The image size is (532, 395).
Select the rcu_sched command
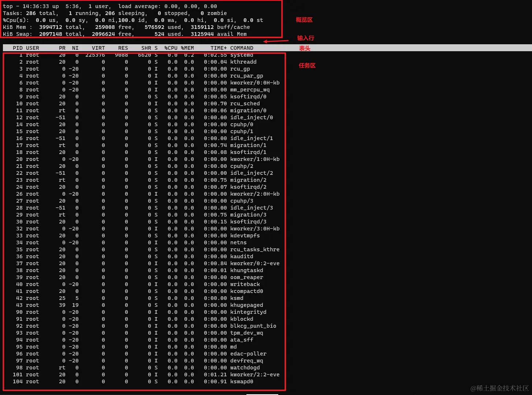[245, 104]
